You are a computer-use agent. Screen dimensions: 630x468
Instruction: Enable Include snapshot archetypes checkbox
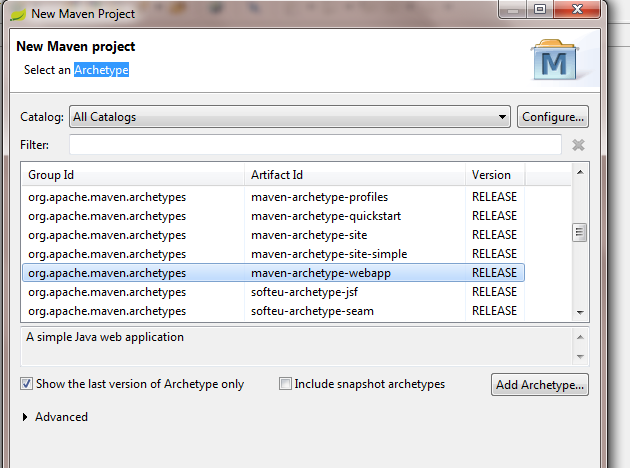pos(285,384)
